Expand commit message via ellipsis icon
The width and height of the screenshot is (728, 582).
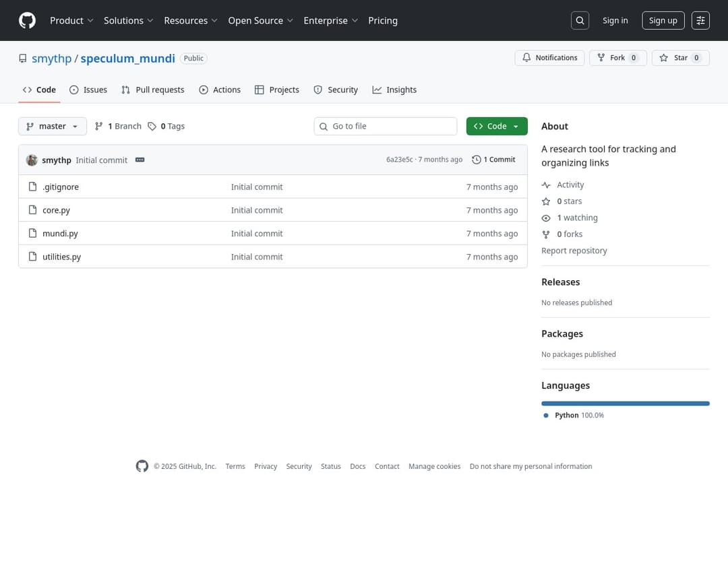tap(140, 160)
